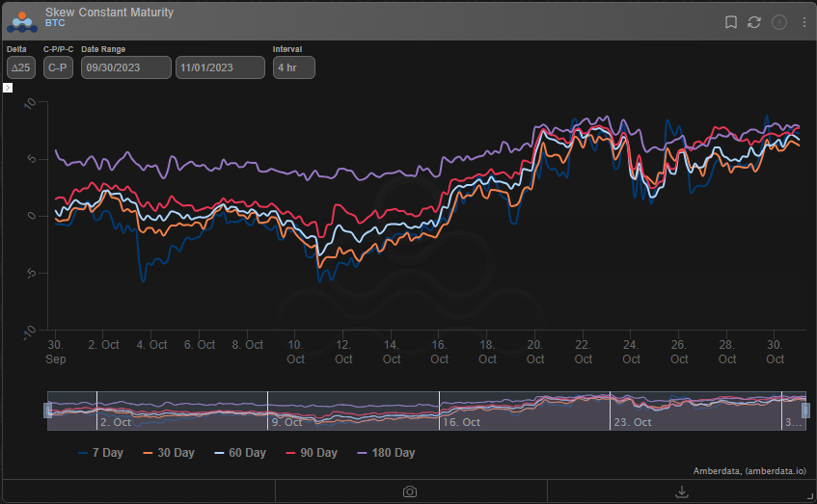Click the Amberdata (amberdata.io) credit link

tap(749, 470)
